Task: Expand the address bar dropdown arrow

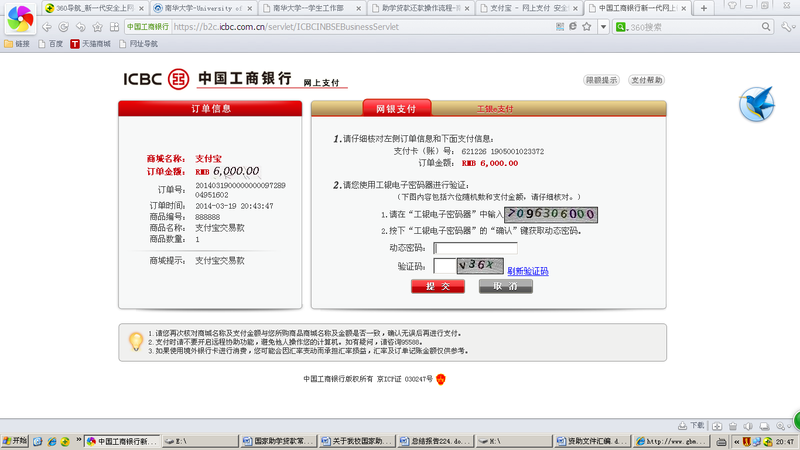Action: pyautogui.click(x=603, y=27)
